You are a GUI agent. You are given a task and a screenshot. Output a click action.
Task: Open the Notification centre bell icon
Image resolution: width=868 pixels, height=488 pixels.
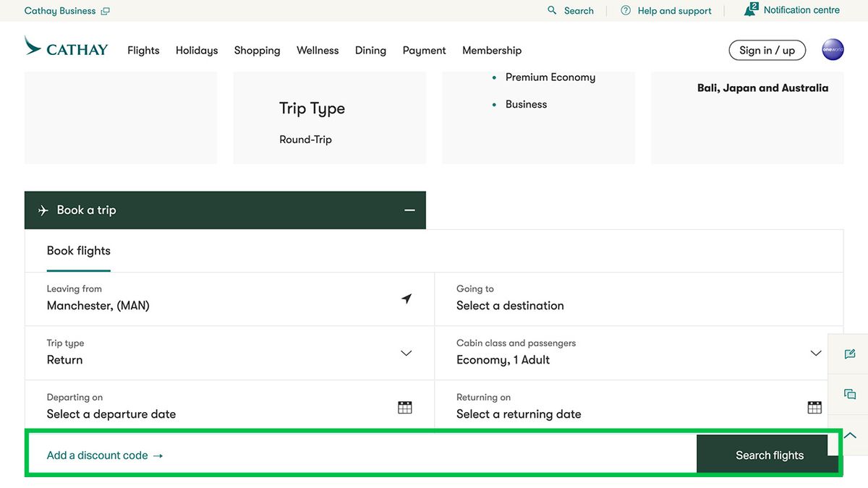[x=750, y=9]
